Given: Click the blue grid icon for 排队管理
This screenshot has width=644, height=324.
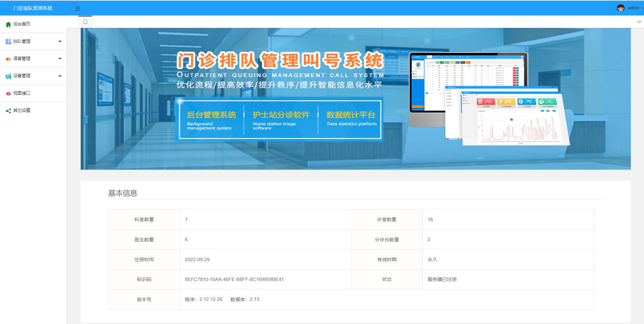Looking at the screenshot, I should coord(8,42).
